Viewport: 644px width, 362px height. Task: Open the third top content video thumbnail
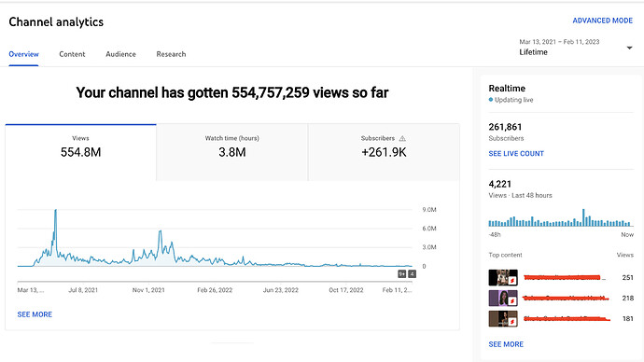pos(503,318)
